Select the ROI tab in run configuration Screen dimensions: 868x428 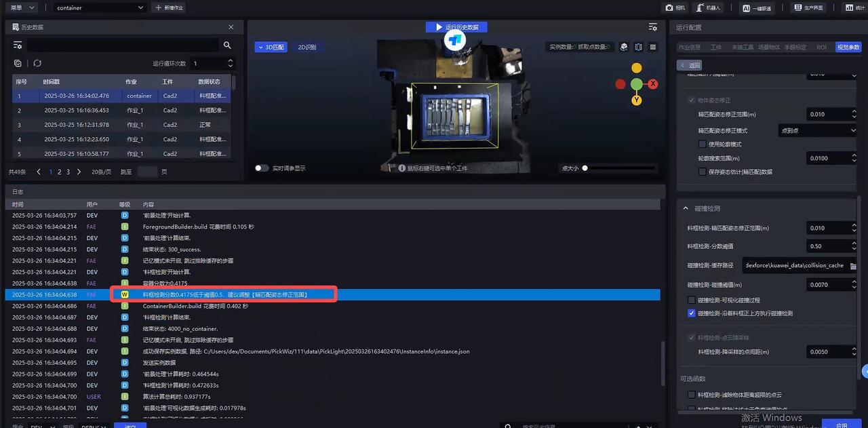pos(821,47)
